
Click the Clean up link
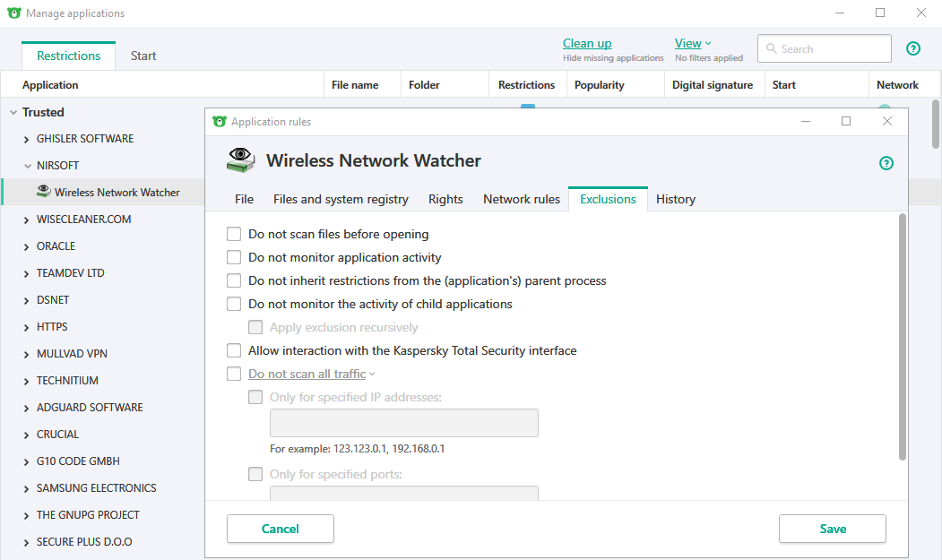(x=587, y=43)
